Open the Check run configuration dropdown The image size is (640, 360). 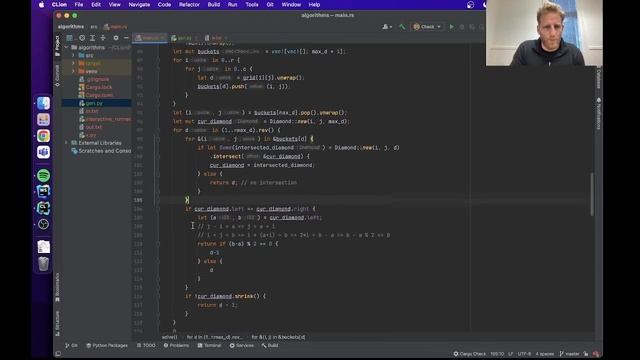427,27
